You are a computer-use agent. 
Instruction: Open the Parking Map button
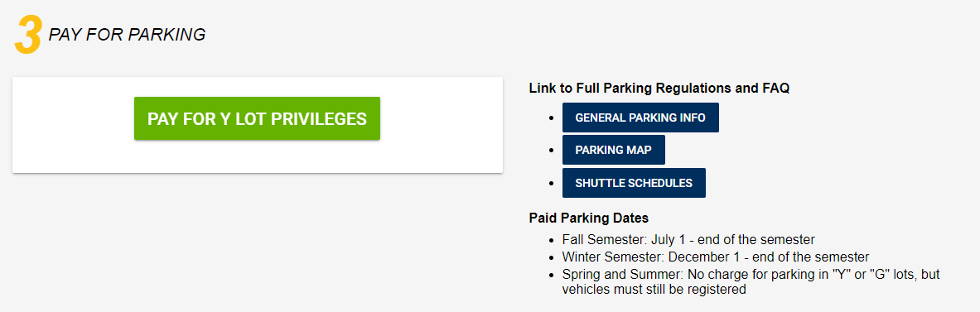614,151
